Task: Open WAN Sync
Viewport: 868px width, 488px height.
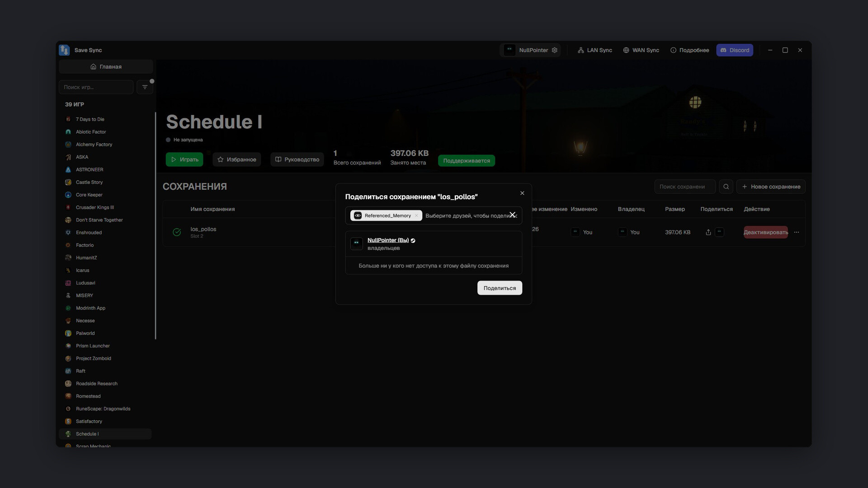Action: click(641, 50)
